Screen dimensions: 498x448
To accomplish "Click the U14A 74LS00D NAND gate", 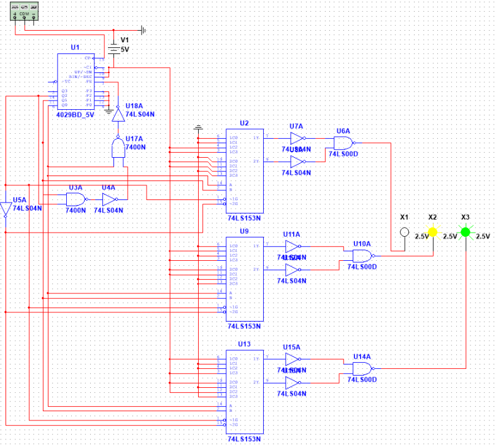I will click(363, 369).
